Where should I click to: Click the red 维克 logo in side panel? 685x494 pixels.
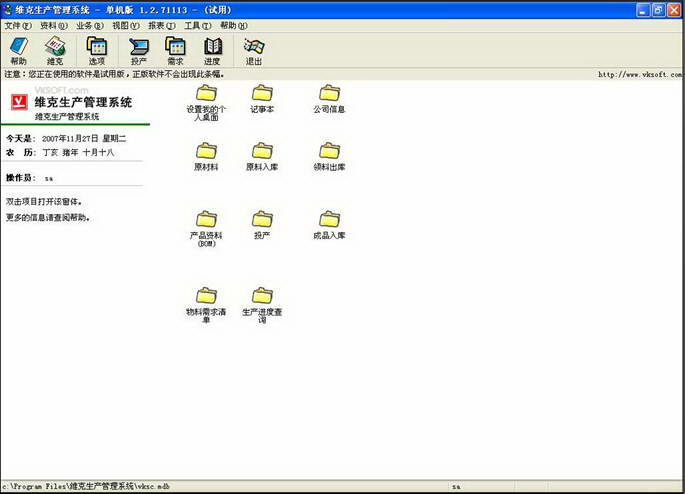point(19,102)
